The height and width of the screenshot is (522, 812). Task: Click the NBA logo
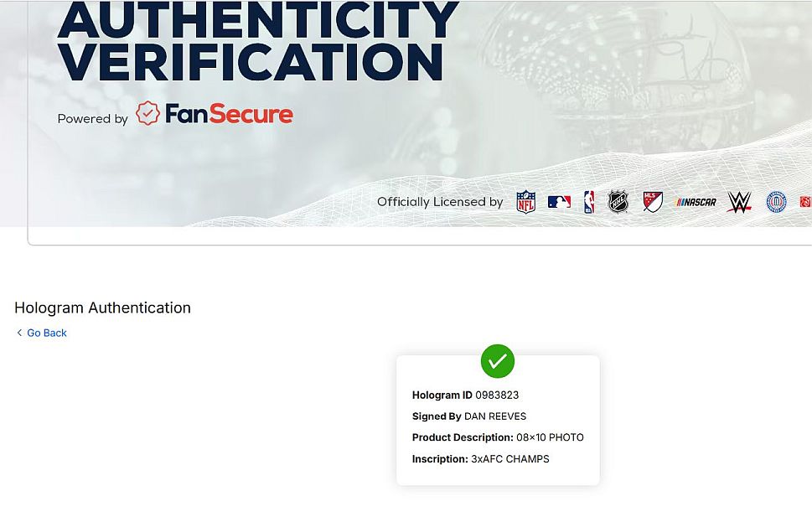589,202
